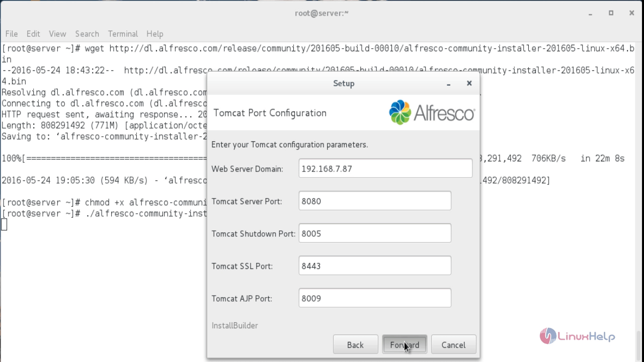This screenshot has width=644, height=362.
Task: Open the Help menu in terminal
Action: click(x=155, y=34)
